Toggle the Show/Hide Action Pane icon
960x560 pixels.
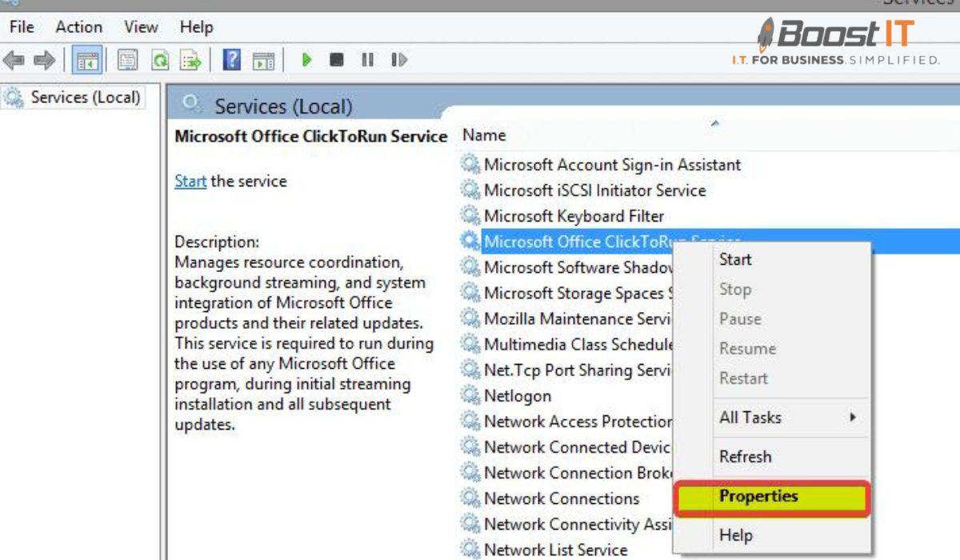click(263, 60)
